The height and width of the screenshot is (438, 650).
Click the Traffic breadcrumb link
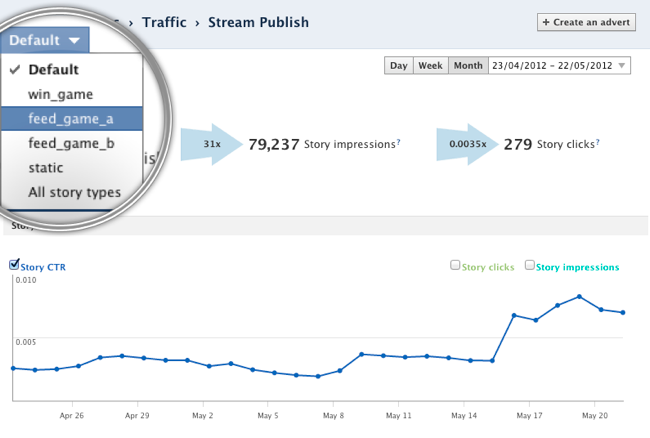(x=166, y=22)
